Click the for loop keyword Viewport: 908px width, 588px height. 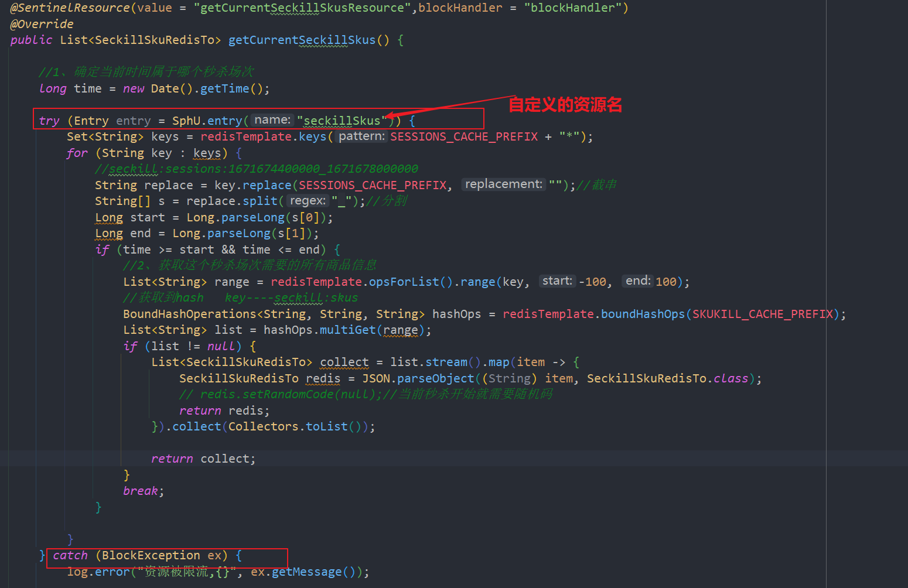[77, 153]
